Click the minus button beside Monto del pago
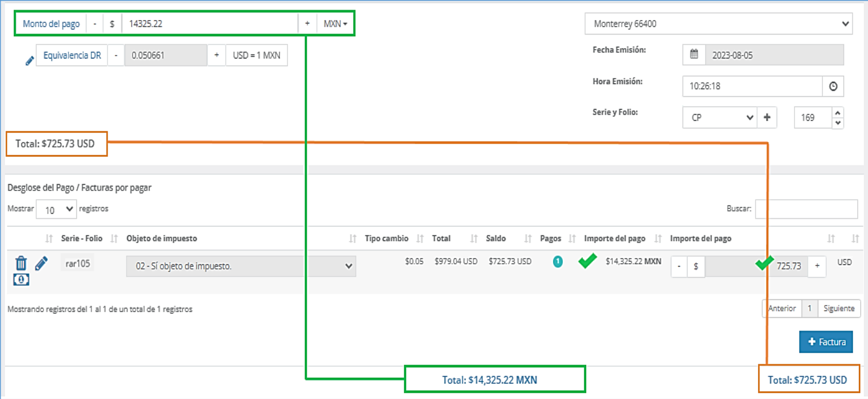868x399 pixels. tap(95, 24)
